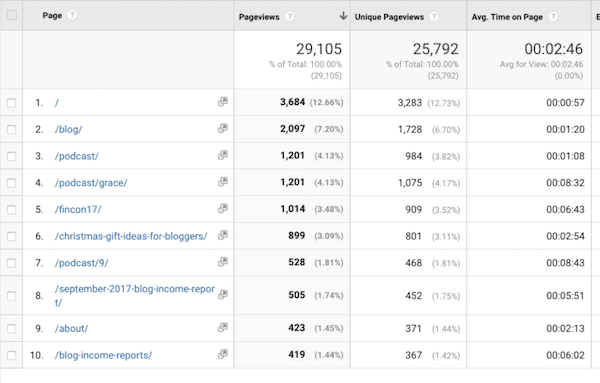The image size is (600, 383).
Task: Select total unique pageviews value 25,792
Action: 435,49
